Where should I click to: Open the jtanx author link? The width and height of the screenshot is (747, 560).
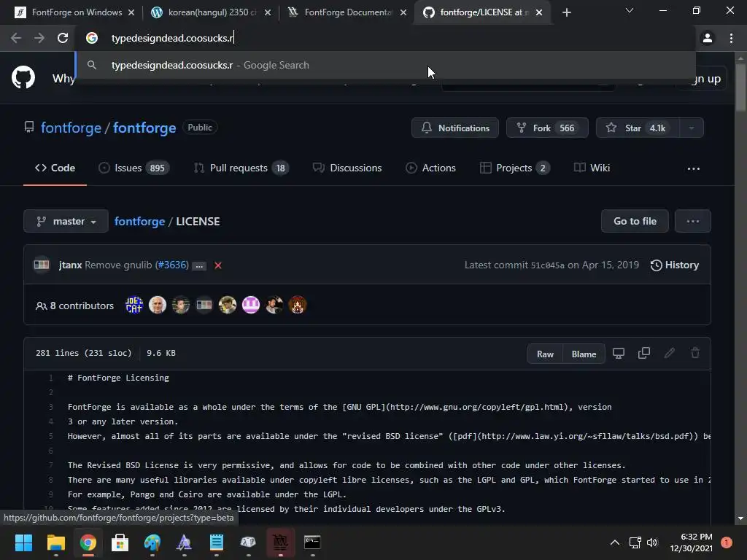pyautogui.click(x=71, y=265)
